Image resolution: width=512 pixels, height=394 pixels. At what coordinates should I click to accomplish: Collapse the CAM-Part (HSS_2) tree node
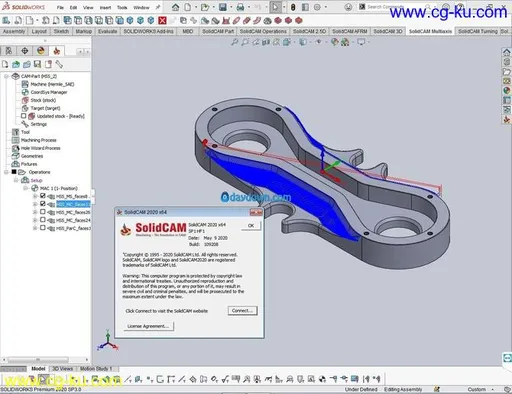tap(6, 76)
